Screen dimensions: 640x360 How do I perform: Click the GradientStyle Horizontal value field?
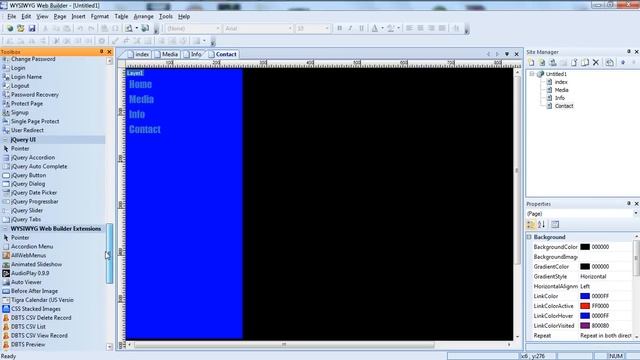coord(605,276)
